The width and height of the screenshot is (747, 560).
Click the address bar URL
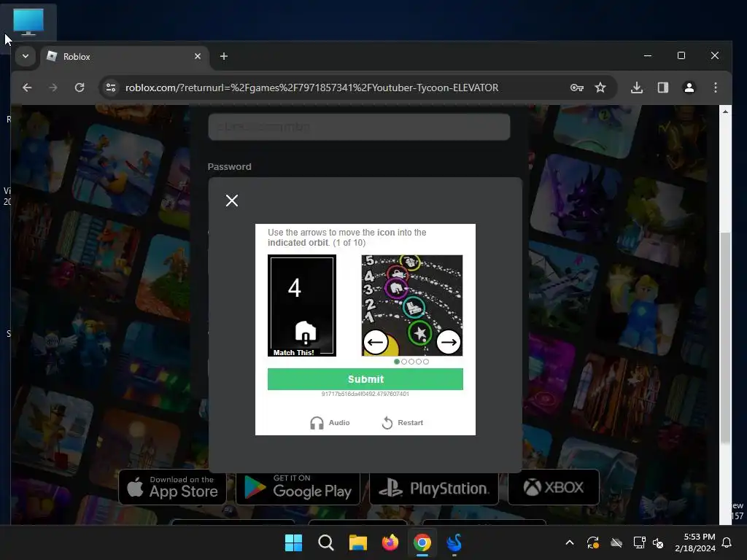click(x=311, y=87)
